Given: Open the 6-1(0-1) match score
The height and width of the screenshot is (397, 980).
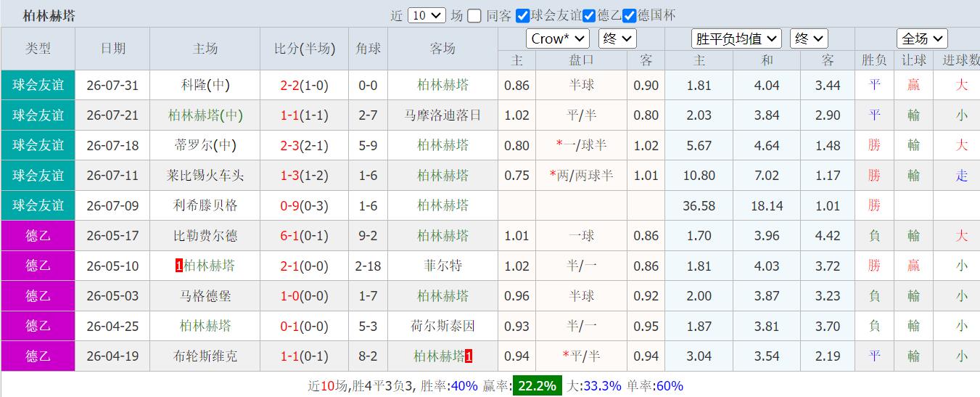Looking at the screenshot, I should coord(305,235).
